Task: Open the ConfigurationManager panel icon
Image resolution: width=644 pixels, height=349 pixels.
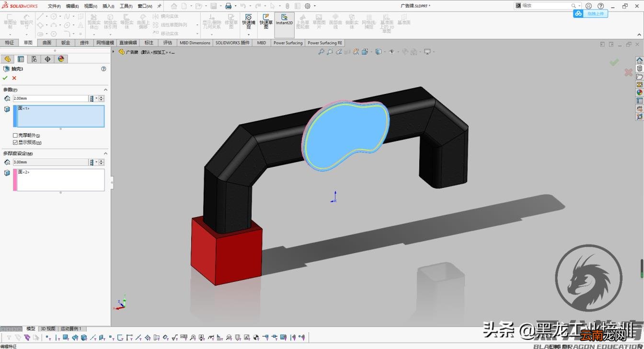Action: tap(34, 59)
